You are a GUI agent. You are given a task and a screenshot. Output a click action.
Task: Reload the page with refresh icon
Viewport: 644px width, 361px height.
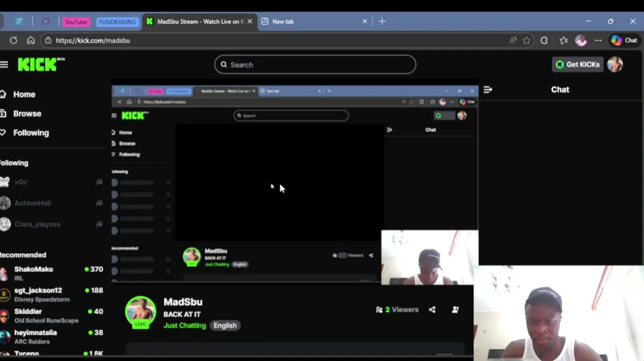pyautogui.click(x=14, y=40)
